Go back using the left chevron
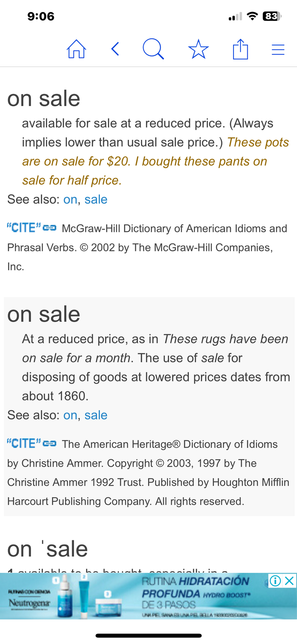The image size is (297, 644). click(115, 49)
